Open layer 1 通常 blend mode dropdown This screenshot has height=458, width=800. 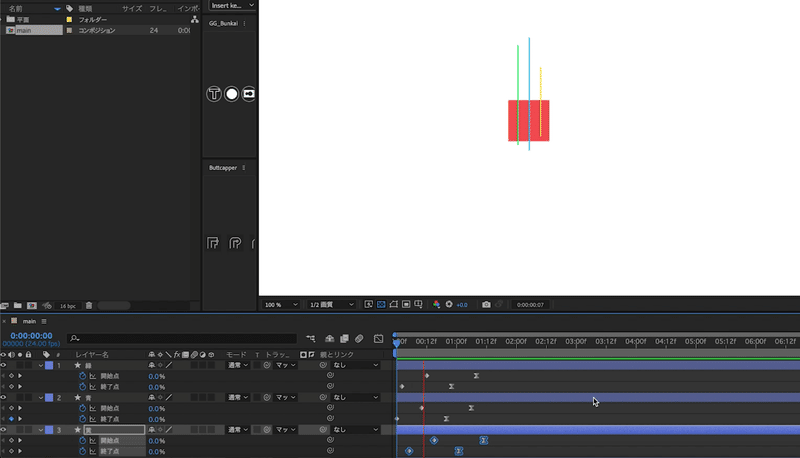pyautogui.click(x=238, y=365)
